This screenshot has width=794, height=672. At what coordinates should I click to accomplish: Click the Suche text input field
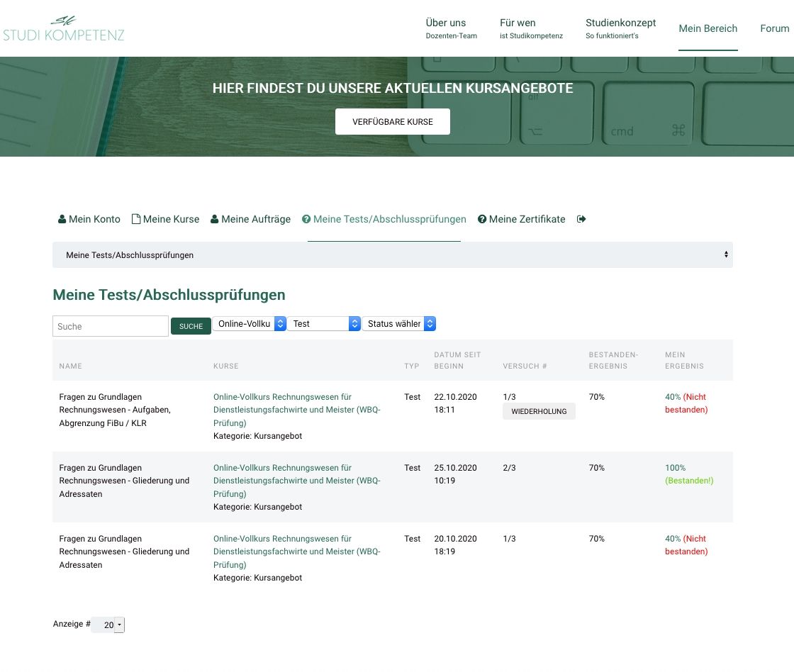(111, 326)
